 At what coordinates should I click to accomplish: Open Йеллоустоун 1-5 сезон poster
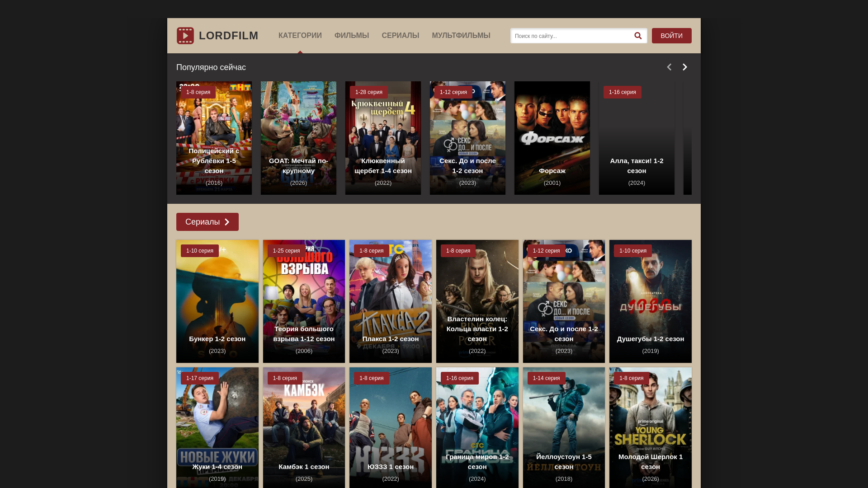[x=564, y=427]
